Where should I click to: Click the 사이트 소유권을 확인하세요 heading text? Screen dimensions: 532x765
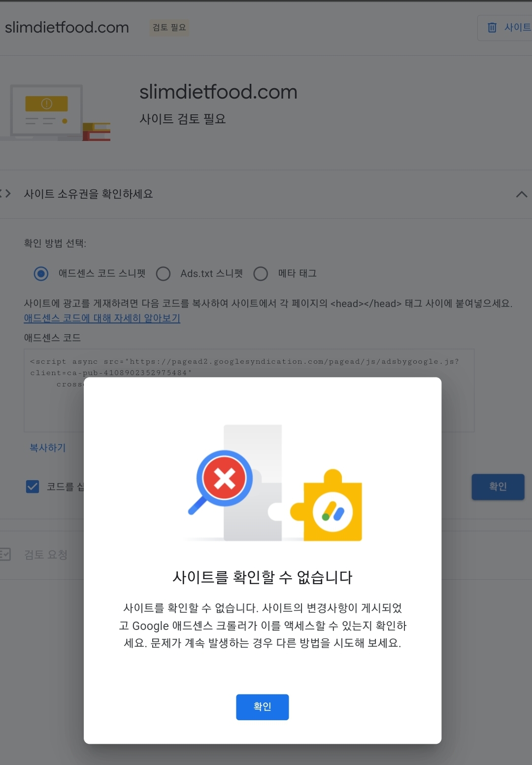click(x=88, y=194)
